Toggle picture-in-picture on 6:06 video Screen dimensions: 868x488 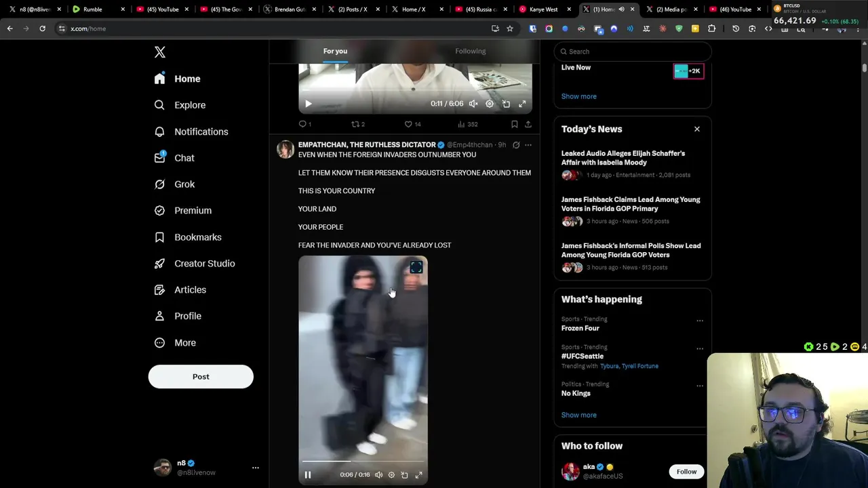click(x=506, y=104)
